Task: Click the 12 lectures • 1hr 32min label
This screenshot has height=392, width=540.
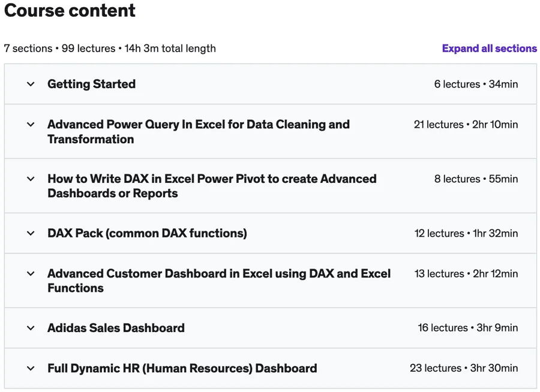Action: point(466,233)
